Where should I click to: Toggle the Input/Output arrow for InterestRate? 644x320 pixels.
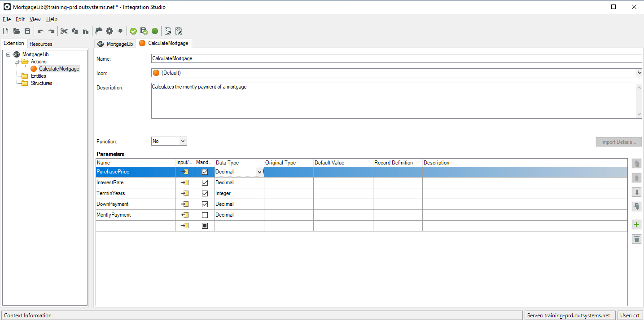(185, 182)
